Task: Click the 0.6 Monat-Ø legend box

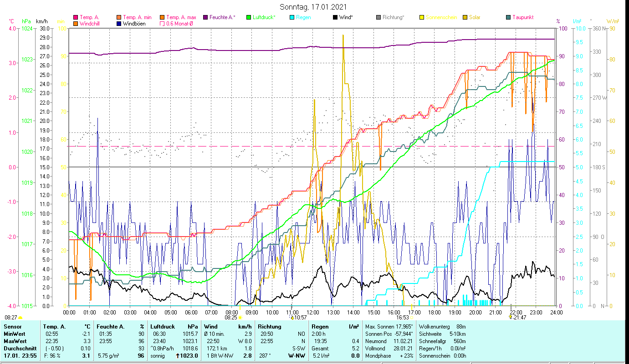Action: point(162,24)
